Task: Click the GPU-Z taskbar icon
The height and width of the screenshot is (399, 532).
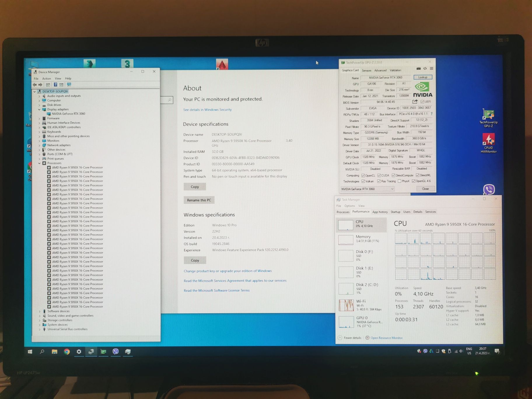Action: pyautogui.click(x=104, y=352)
